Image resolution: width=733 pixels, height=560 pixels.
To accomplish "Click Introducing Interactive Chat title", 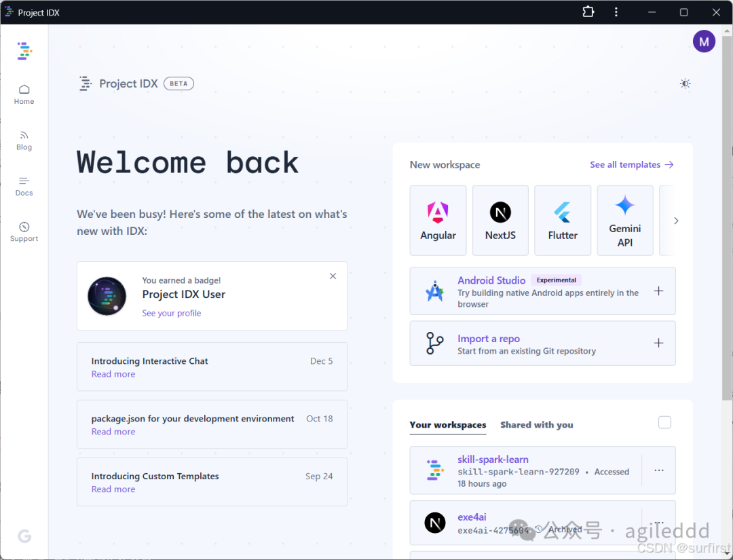I will pos(149,361).
